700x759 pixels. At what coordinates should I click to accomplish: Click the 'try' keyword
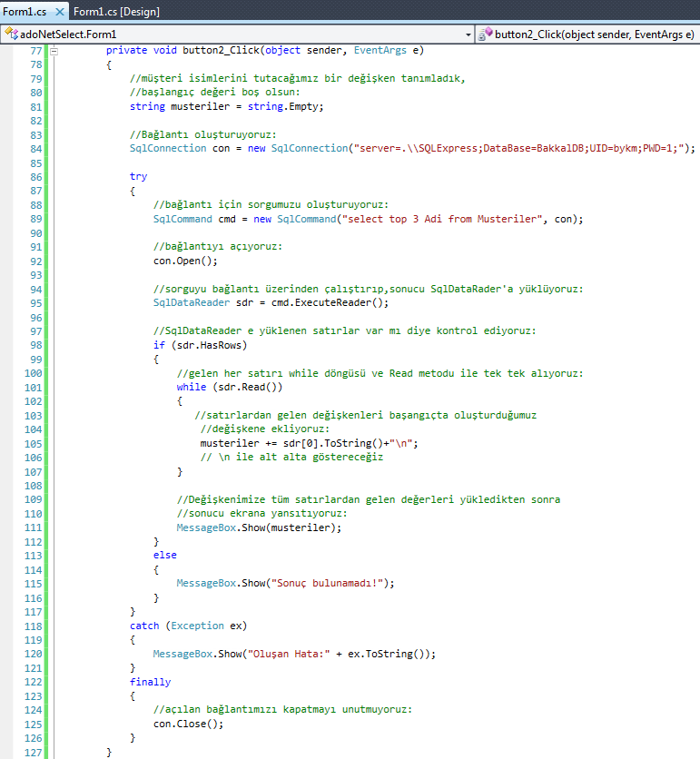point(138,177)
